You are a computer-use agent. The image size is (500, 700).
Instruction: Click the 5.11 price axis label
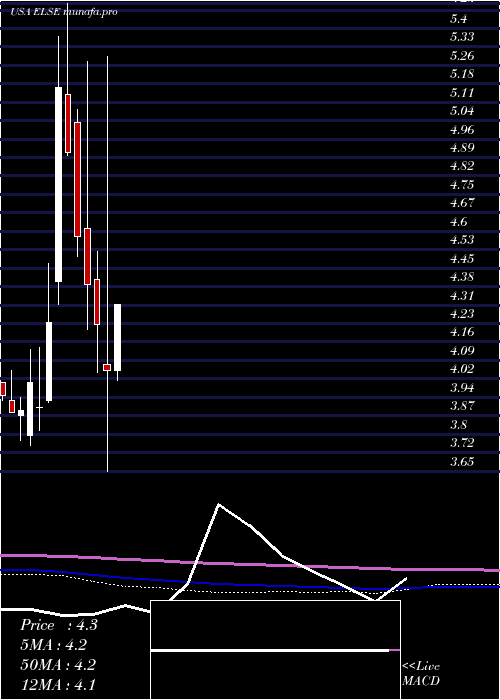click(462, 93)
